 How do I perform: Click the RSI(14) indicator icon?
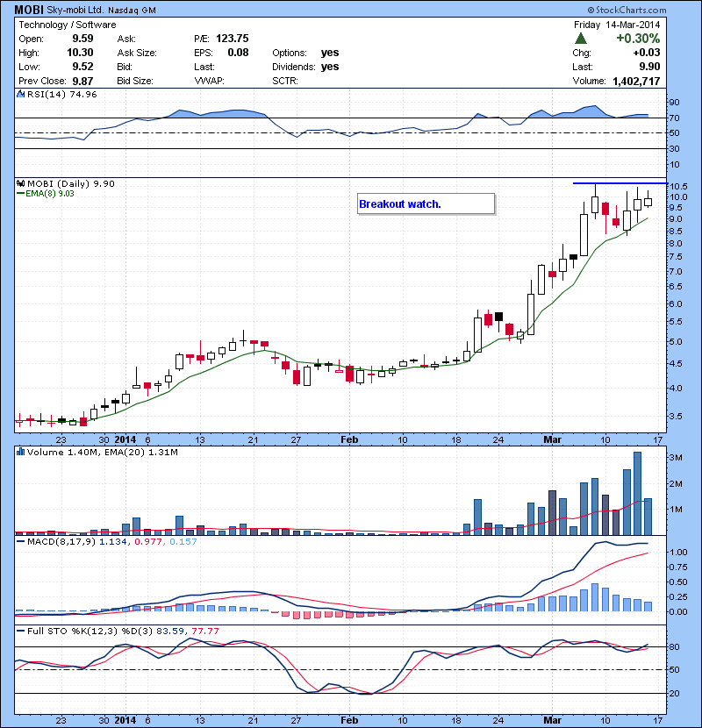(x=20, y=94)
